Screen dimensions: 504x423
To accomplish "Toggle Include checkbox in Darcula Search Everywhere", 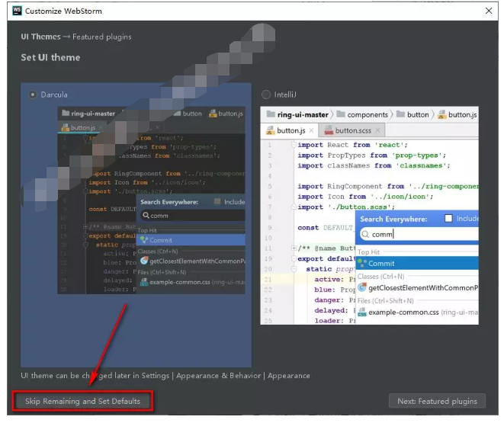I will pyautogui.click(x=217, y=201).
